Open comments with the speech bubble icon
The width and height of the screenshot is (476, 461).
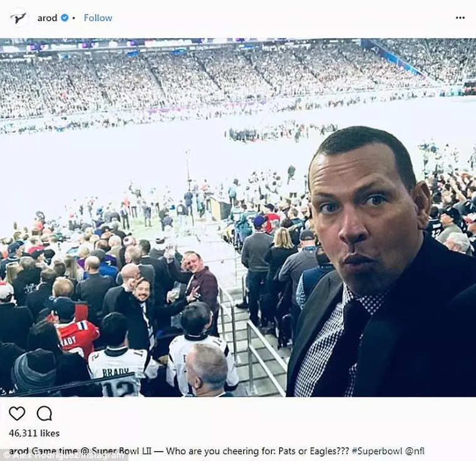[44, 413]
